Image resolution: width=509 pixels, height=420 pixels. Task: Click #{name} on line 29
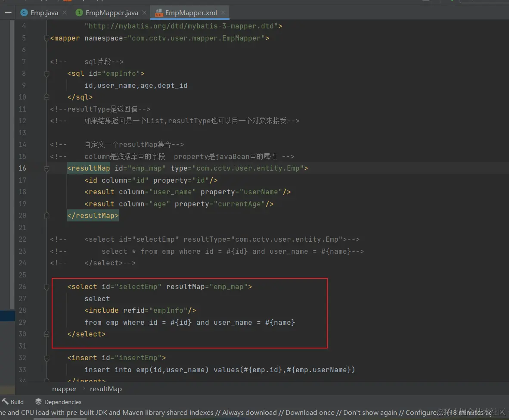[x=280, y=323]
